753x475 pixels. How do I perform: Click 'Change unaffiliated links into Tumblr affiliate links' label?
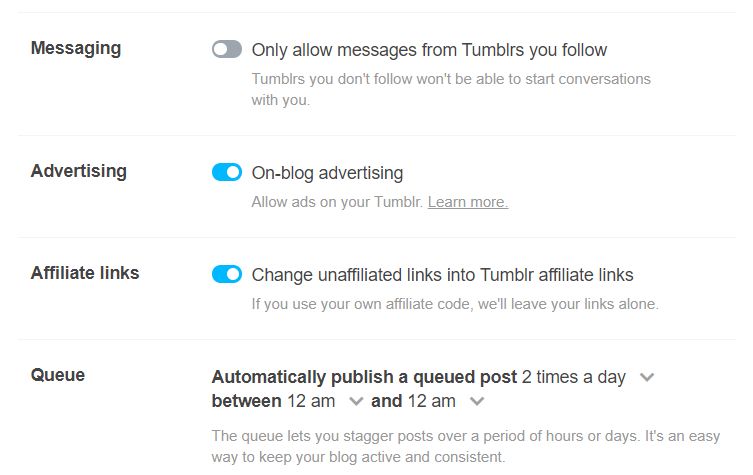coord(442,274)
